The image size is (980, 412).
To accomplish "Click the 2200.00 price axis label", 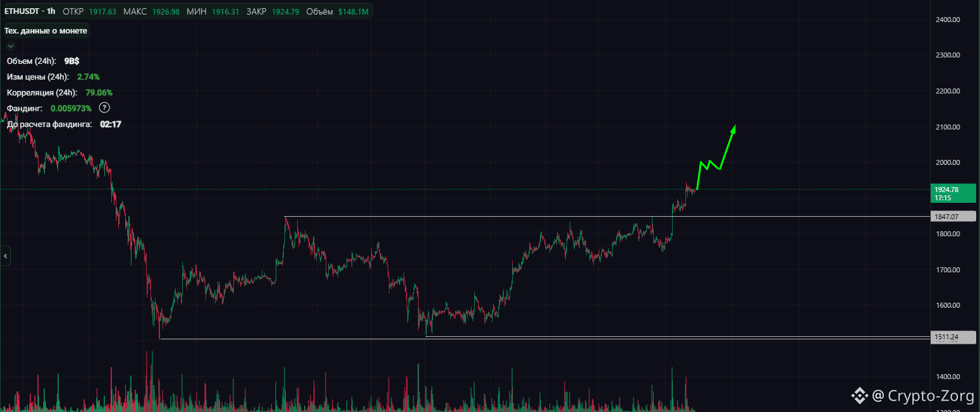I will 948,91.
